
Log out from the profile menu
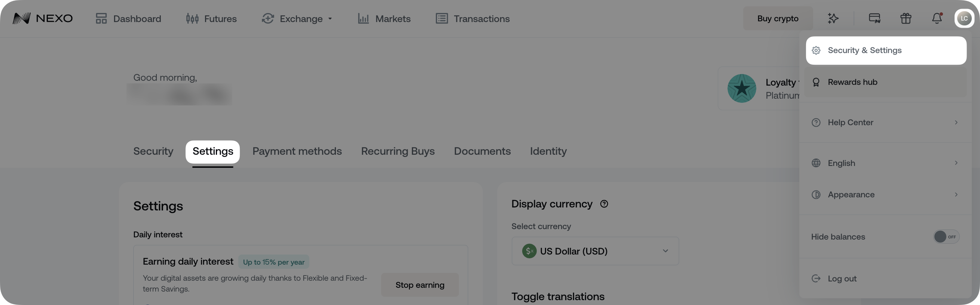(x=842, y=279)
